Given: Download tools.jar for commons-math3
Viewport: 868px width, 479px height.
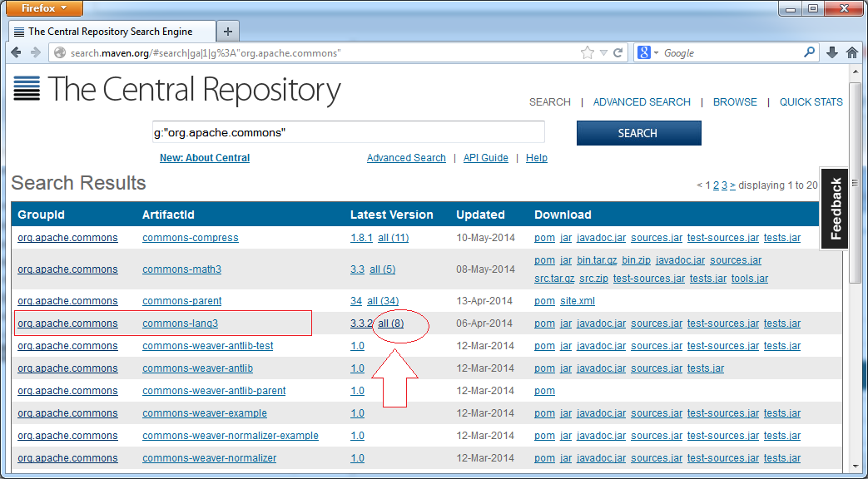Looking at the screenshot, I should (750, 279).
